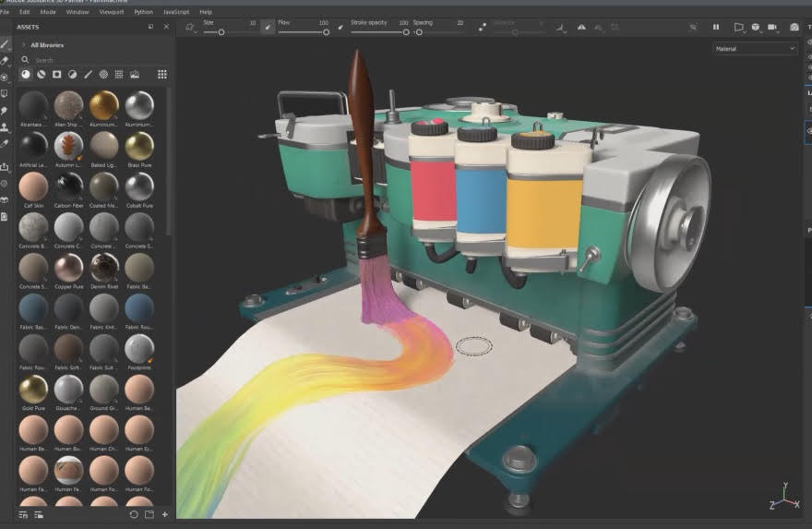This screenshot has width=812, height=529.
Task: Select the Brass Pure material thumbnail
Action: click(139, 146)
